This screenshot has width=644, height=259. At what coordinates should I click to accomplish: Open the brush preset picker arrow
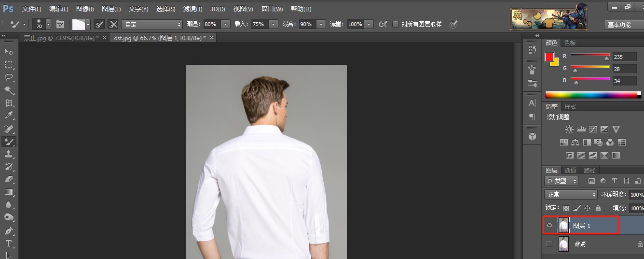point(48,24)
